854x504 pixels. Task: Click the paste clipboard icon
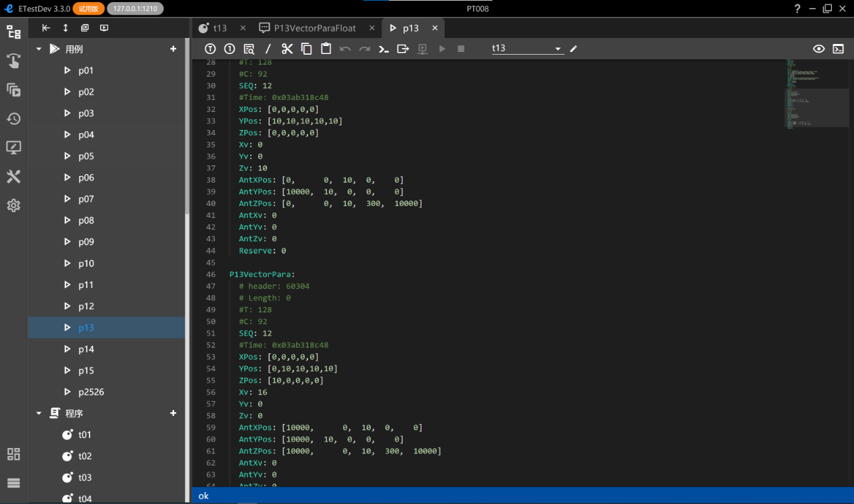(326, 49)
